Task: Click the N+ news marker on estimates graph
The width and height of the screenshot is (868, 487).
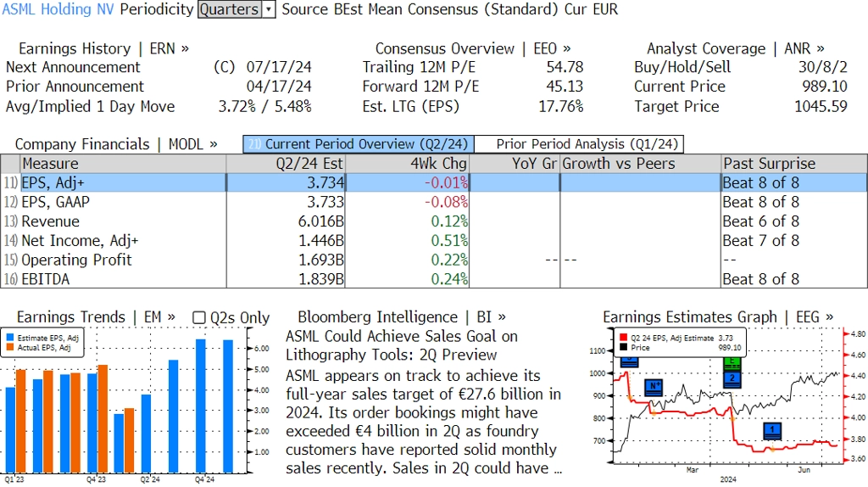Action: click(x=654, y=387)
